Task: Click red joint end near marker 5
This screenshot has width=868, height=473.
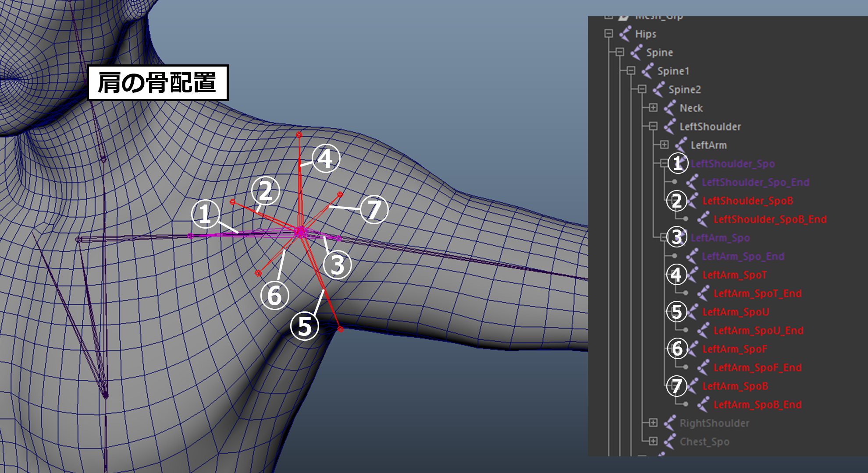Action: pyautogui.click(x=340, y=328)
